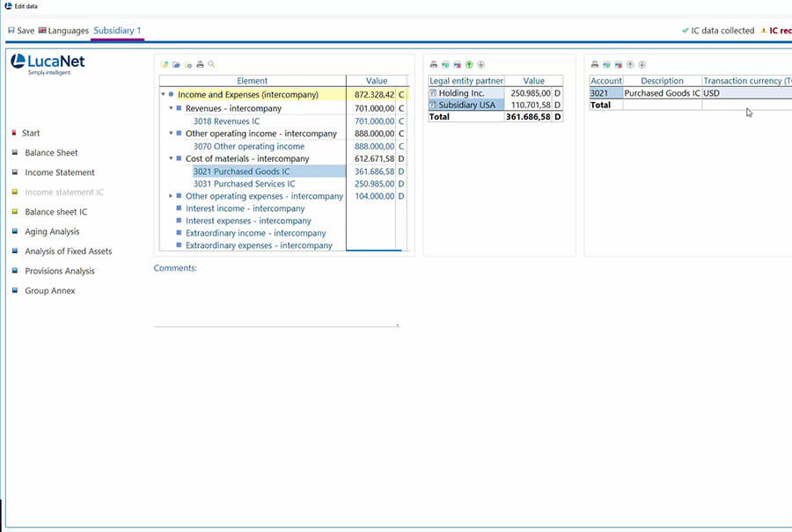Image resolution: width=792 pixels, height=532 pixels.
Task: Click the Description column header
Action: (x=662, y=81)
